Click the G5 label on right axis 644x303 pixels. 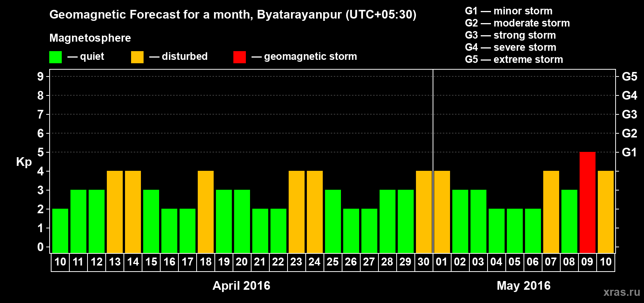pos(629,77)
